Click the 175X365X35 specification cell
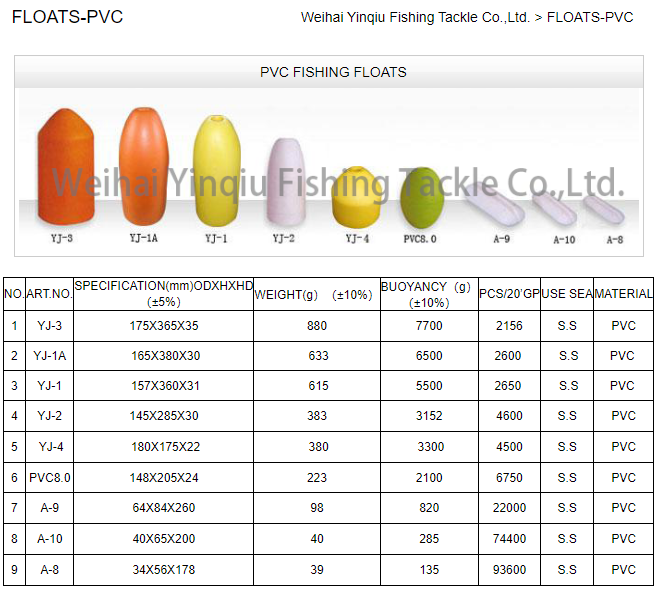657x590 pixels. pos(163,326)
